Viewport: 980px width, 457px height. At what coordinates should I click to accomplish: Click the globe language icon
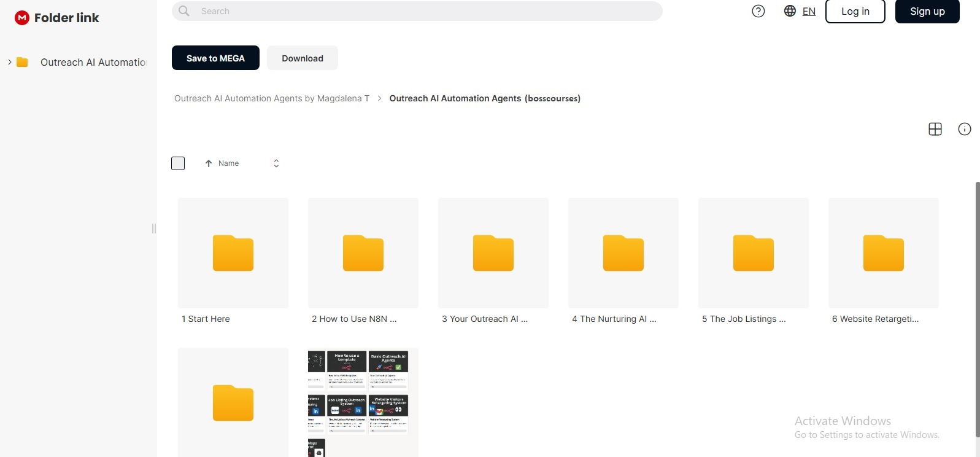[790, 11]
